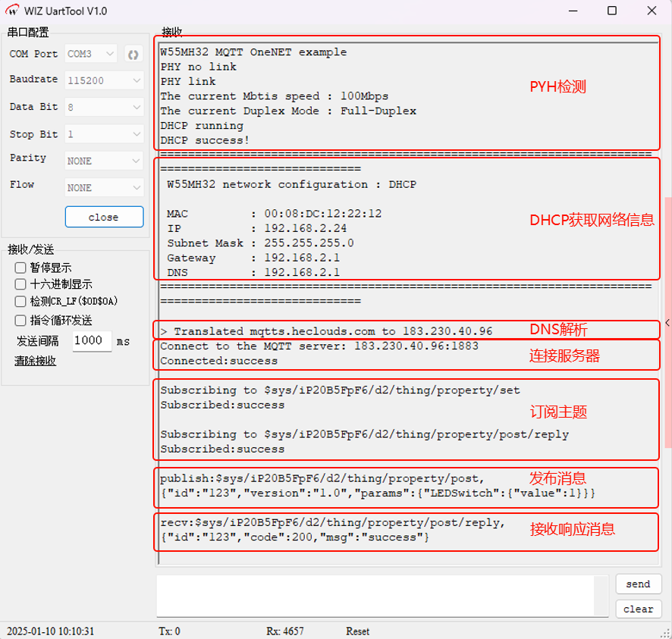Click Reset in the status bar
672x639 pixels.
[358, 631]
